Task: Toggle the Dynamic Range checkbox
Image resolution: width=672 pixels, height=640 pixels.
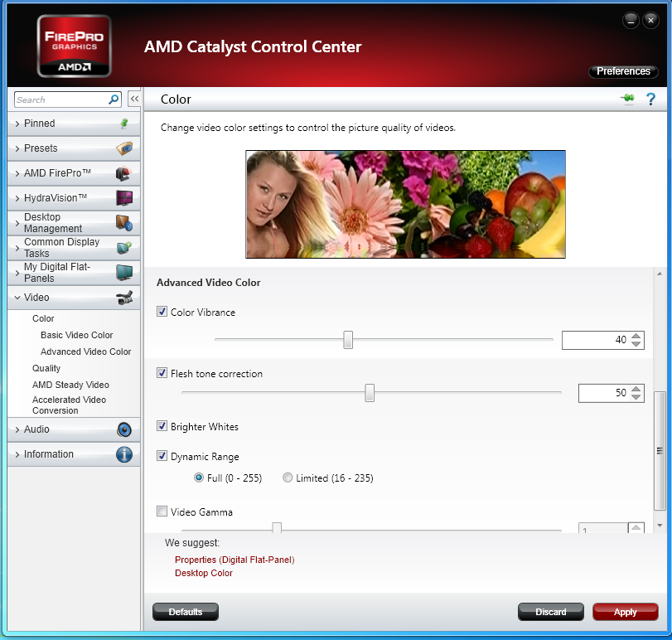Action: pyautogui.click(x=162, y=456)
